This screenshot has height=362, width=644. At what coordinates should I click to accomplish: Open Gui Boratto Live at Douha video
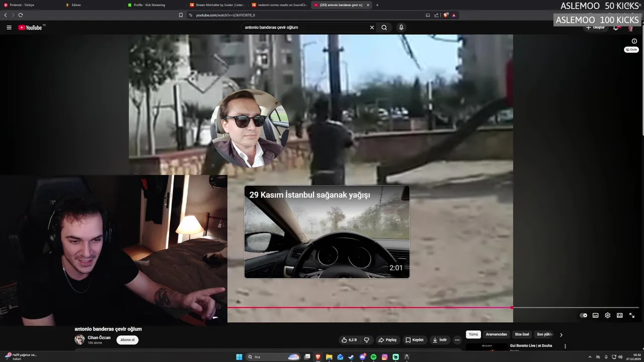[531, 346]
